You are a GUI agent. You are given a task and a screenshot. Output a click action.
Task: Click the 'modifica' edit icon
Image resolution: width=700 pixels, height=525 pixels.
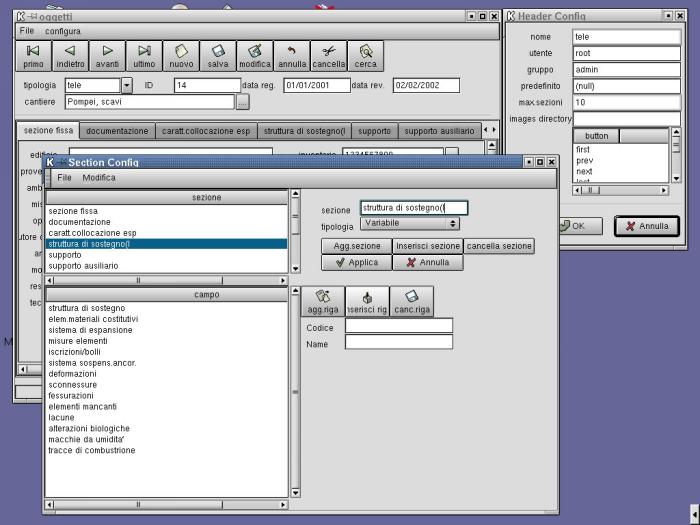pos(255,56)
